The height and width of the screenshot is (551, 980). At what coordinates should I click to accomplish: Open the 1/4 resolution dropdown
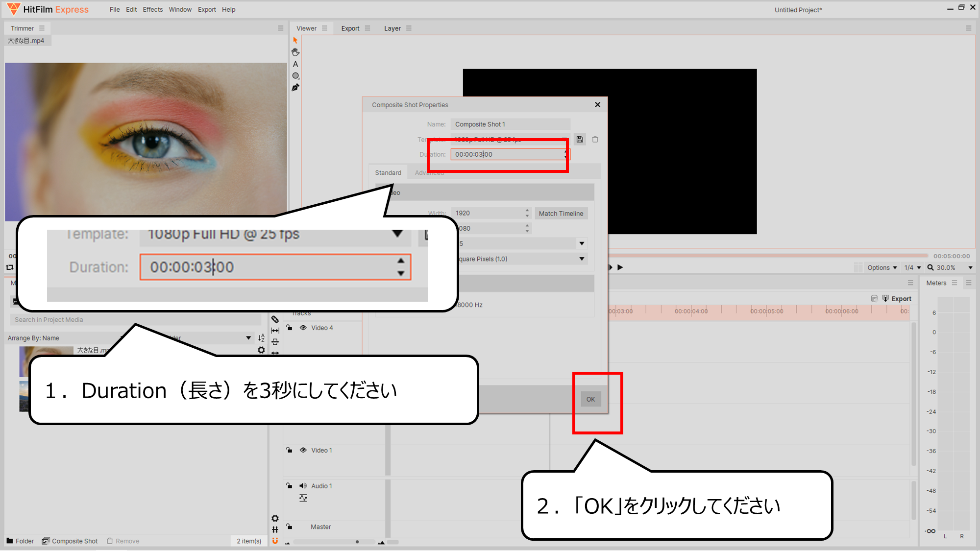[x=912, y=267]
